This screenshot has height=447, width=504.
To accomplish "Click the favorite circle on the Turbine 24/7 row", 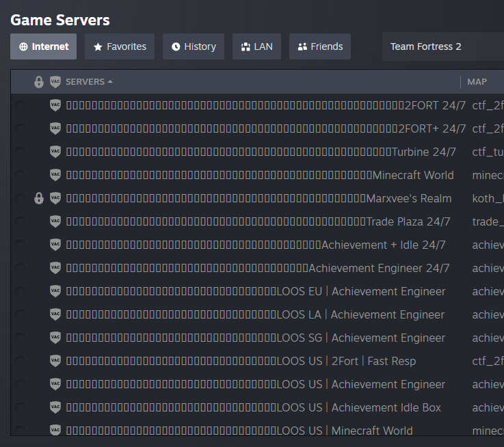I will point(21,152).
